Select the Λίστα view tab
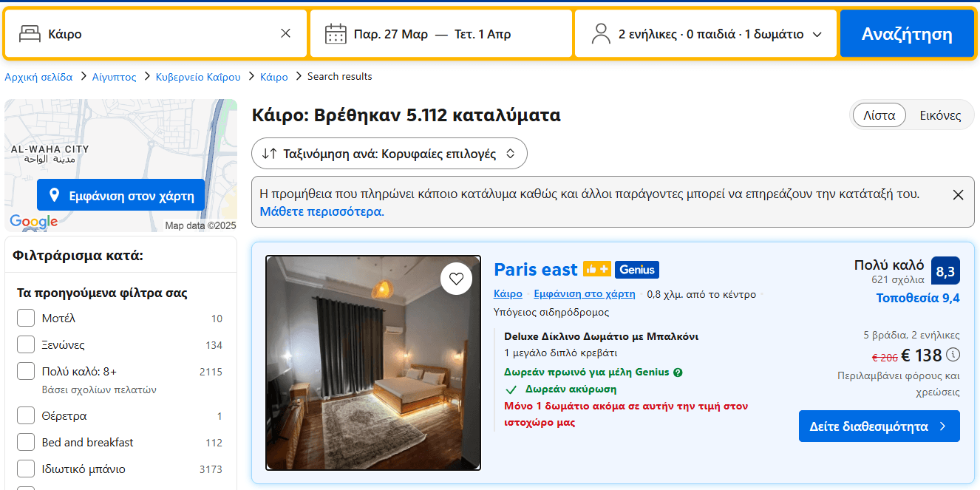This screenshot has height=490, width=980. (x=879, y=115)
